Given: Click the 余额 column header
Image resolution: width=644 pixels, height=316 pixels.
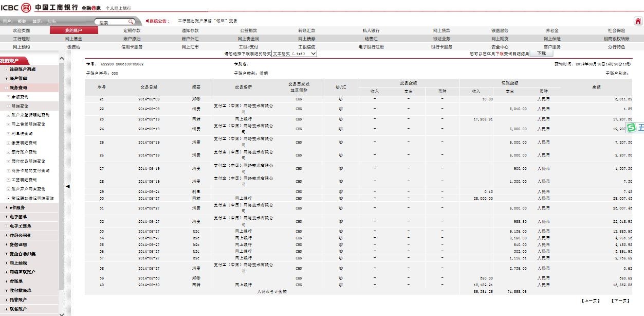Looking at the screenshot, I should pyautogui.click(x=597, y=87).
